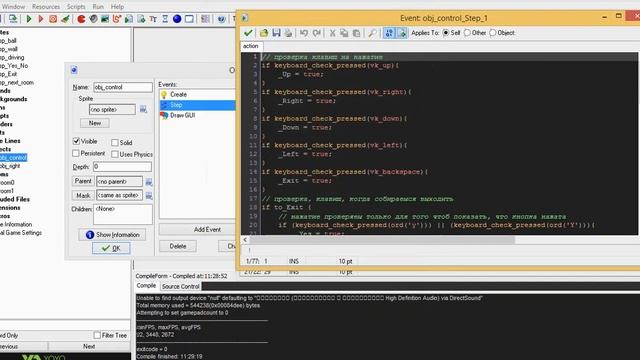
Task: Save code with floppy disk icon
Action: pyautogui.click(x=276, y=33)
